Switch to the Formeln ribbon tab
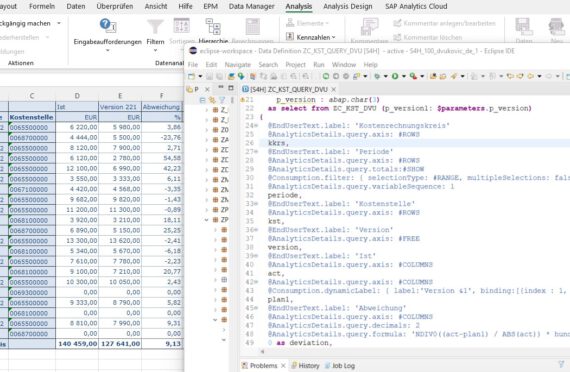This screenshot has width=570, height=372. [42, 6]
